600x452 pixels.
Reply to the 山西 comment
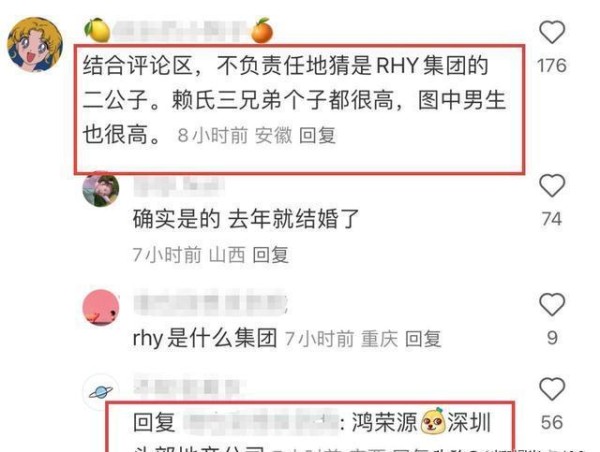271,255
